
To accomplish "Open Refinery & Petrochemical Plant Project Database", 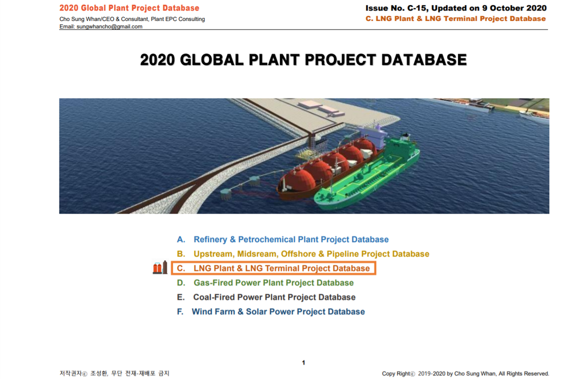I will click(x=291, y=240).
